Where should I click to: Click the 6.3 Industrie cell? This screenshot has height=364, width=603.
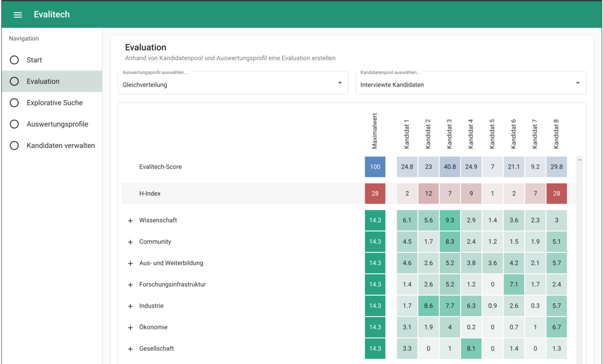coord(471,306)
